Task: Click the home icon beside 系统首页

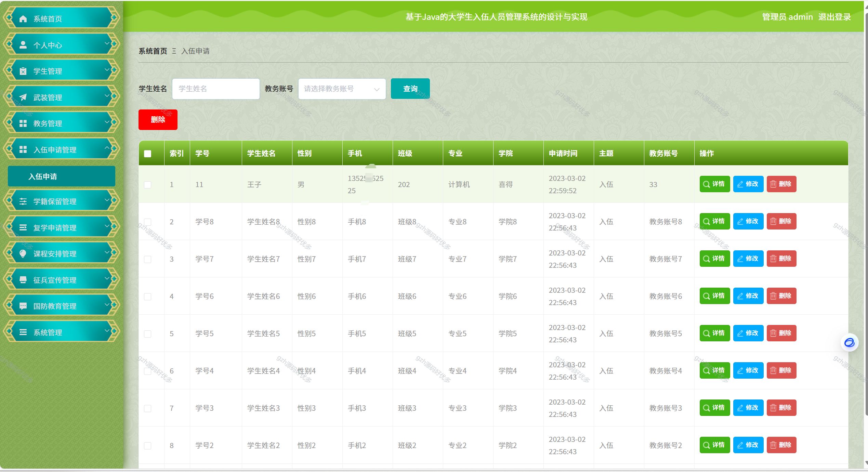Action: pos(23,19)
